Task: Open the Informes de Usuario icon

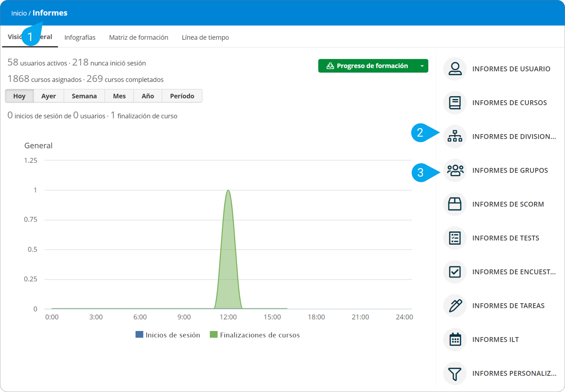Action: (x=455, y=69)
